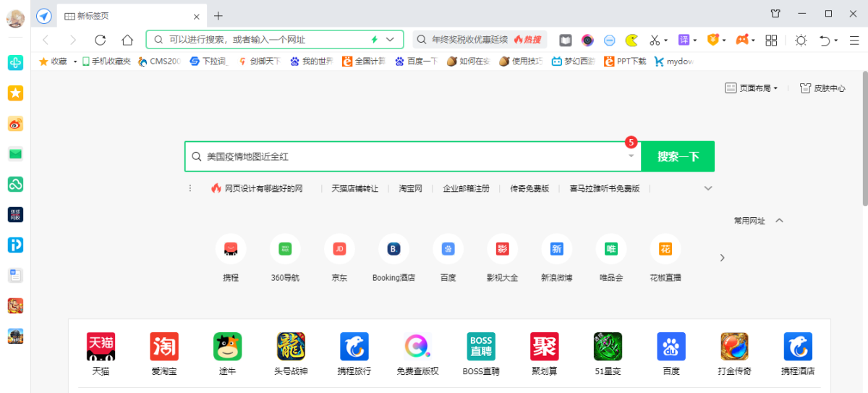868x393 pixels.
Task: Open the sidebar document W icon
Action: (15, 275)
